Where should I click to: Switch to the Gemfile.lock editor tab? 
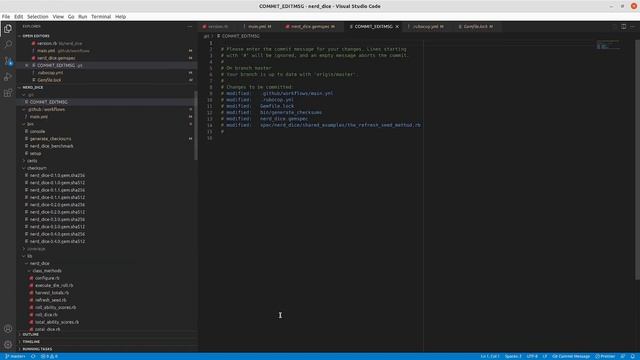coord(476,27)
